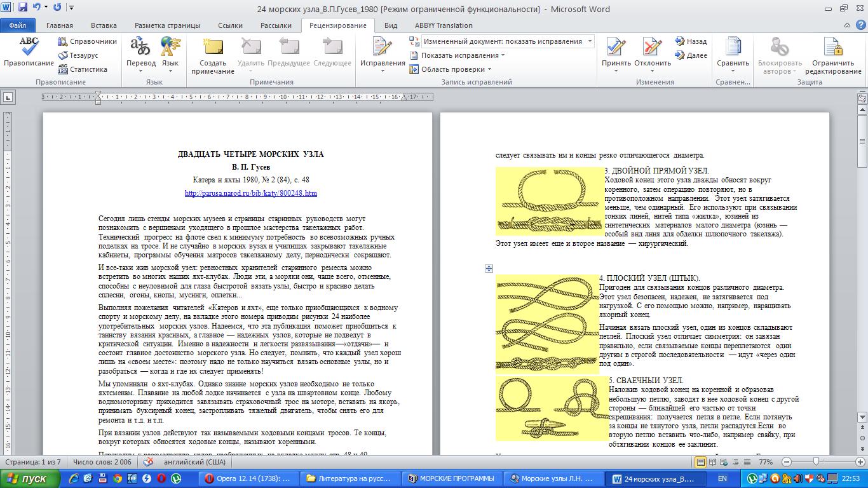Image resolution: width=868 pixels, height=488 pixels.
Task: Click the Отклонить reject change icon
Action: click(x=652, y=48)
